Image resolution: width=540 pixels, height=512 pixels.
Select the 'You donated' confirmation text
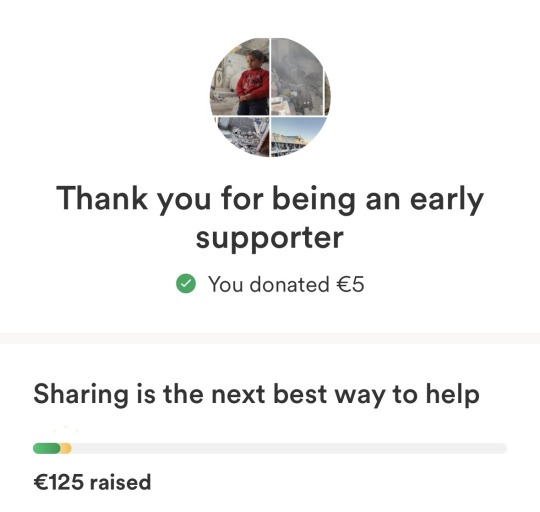point(269,284)
